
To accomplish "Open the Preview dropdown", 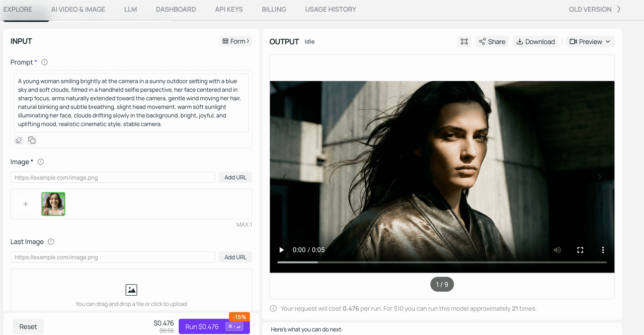I will 590,42.
